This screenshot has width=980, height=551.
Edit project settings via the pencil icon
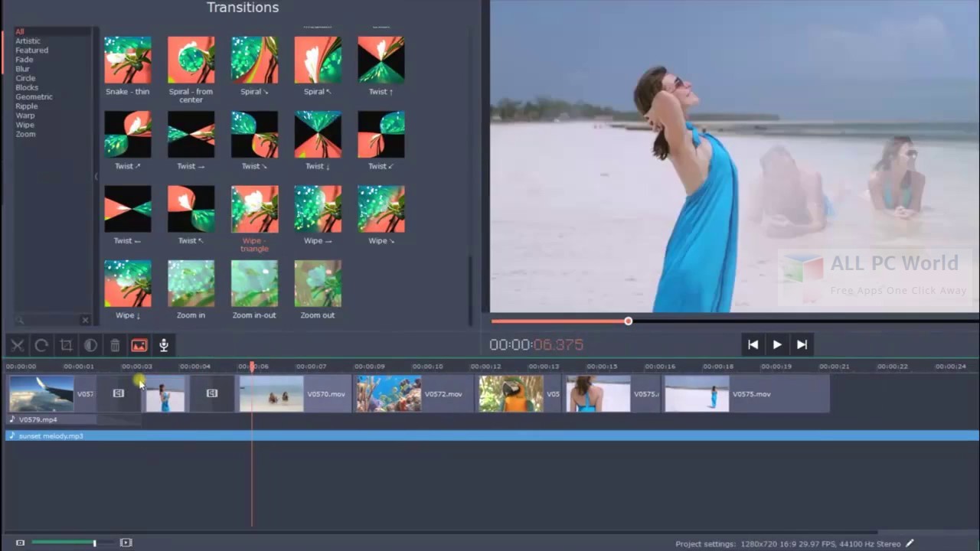click(x=910, y=543)
